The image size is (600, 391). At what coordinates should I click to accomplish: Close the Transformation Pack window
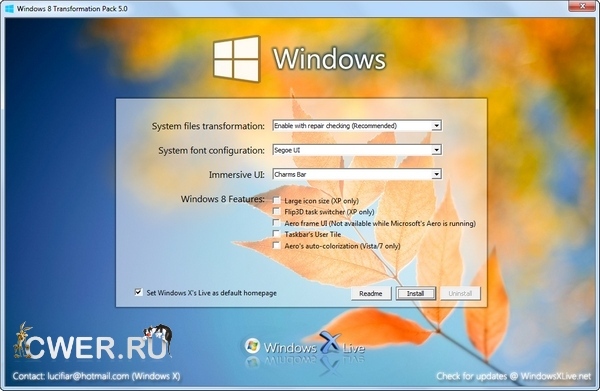[582, 6]
